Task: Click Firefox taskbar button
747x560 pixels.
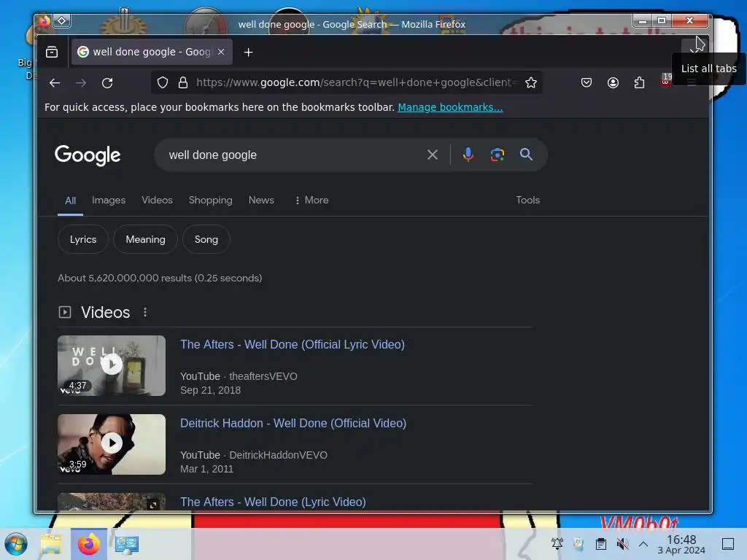Action: tap(88, 544)
